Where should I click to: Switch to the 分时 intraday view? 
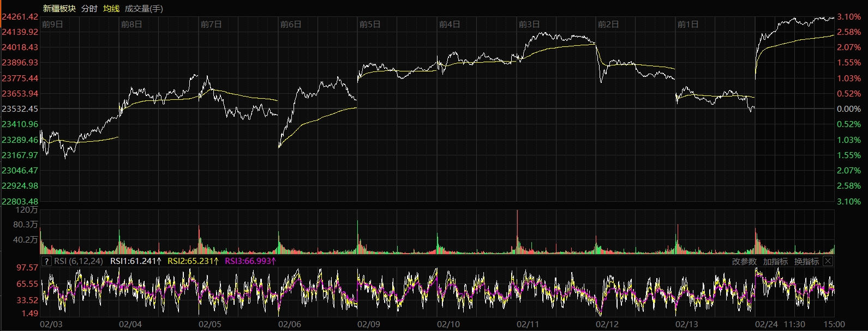[89, 9]
